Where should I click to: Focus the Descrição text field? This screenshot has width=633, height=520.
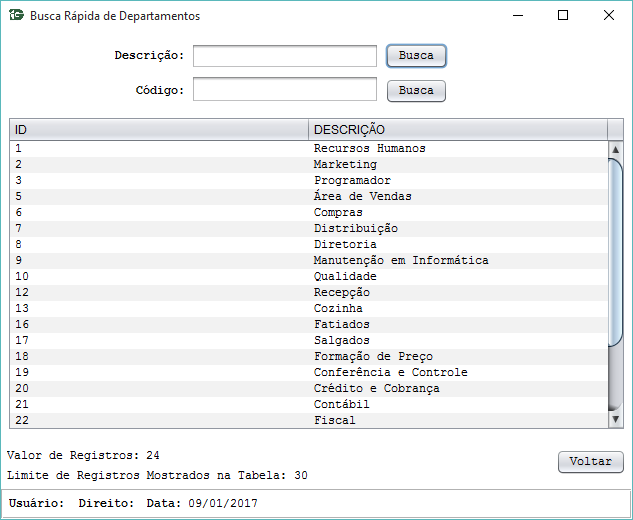285,56
